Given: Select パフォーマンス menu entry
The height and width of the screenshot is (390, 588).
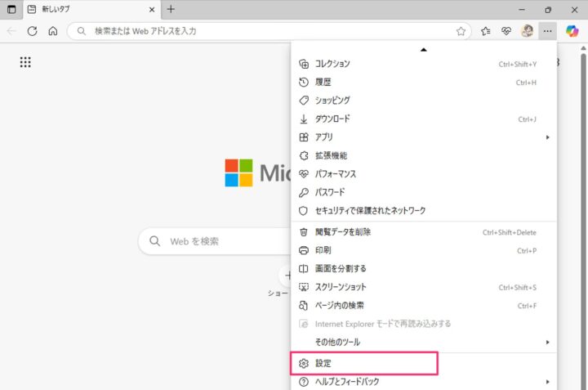Looking at the screenshot, I should click(x=424, y=174).
